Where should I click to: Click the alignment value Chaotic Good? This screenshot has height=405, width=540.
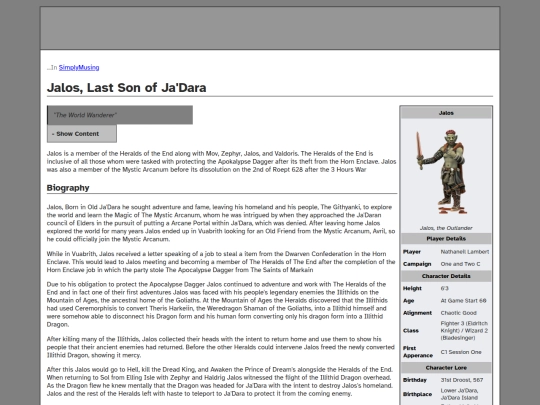tap(458, 313)
